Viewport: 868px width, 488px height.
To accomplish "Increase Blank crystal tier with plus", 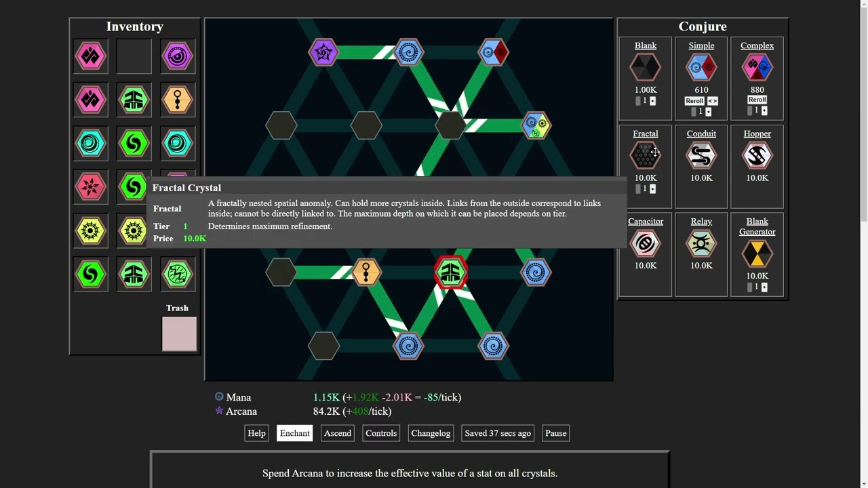I will (653, 101).
